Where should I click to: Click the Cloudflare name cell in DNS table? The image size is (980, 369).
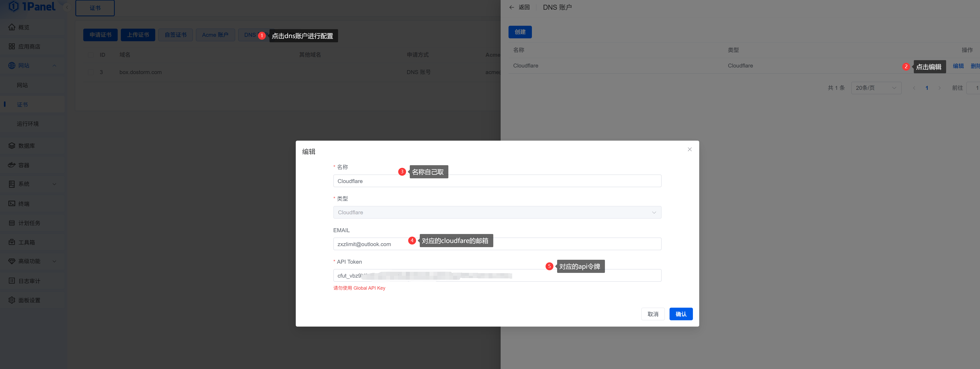pos(525,66)
